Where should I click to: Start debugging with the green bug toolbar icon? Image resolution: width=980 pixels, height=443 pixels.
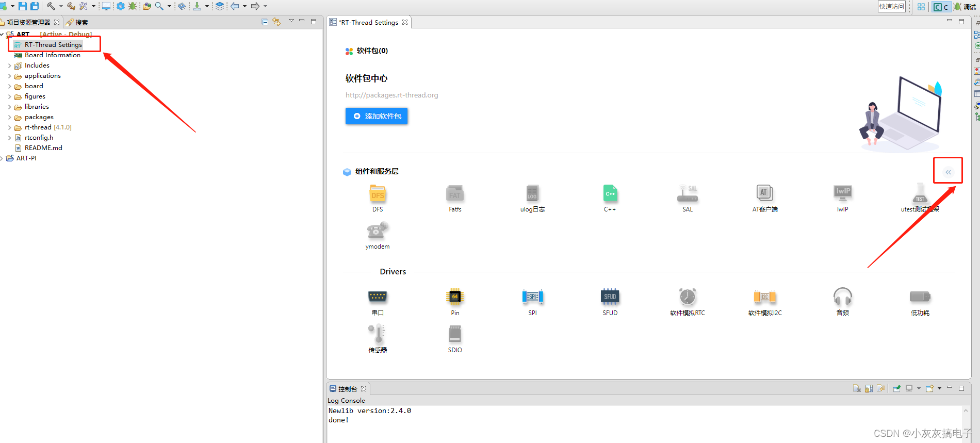click(133, 6)
